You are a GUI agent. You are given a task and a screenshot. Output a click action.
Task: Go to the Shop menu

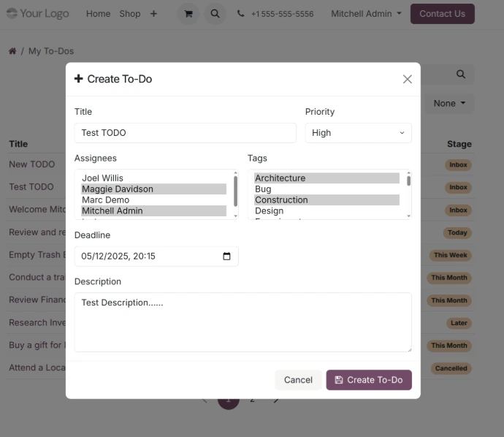click(130, 14)
